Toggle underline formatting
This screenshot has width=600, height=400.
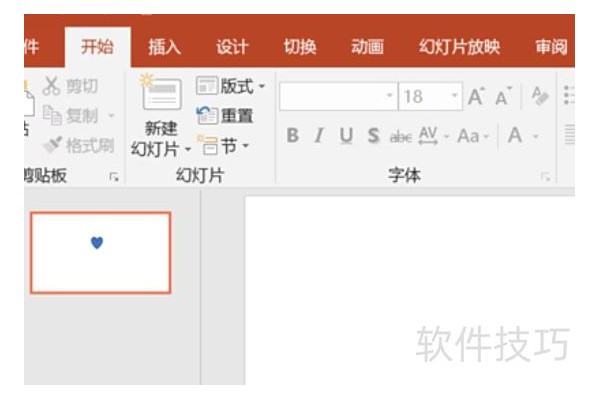[346, 136]
